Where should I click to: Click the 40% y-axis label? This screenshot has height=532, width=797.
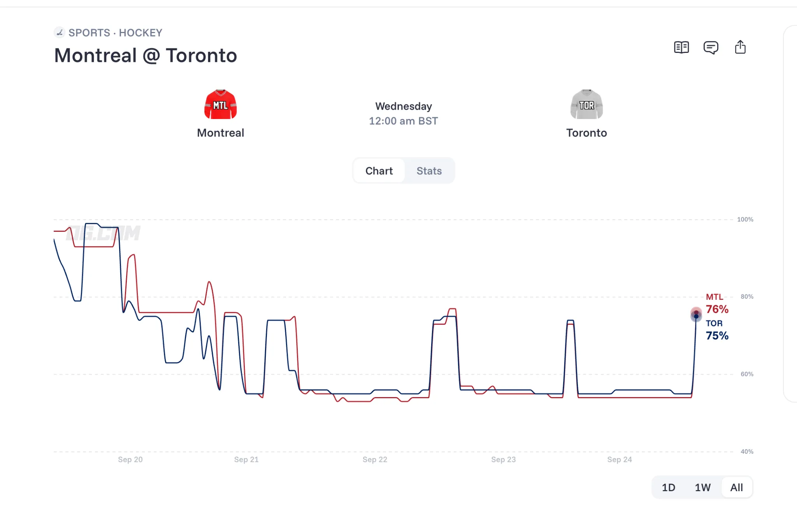(x=747, y=451)
